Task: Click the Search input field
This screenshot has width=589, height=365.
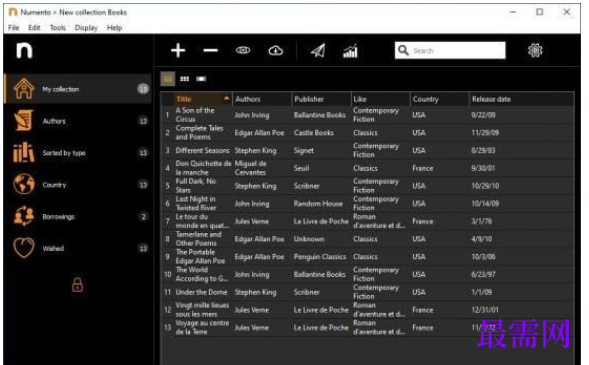Action: tap(450, 50)
